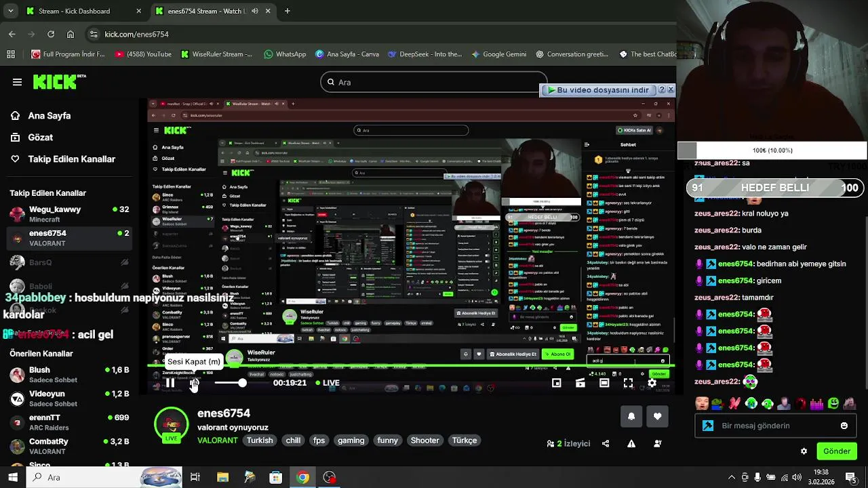Open the enes6754 channel in the sidebar

coord(68,238)
